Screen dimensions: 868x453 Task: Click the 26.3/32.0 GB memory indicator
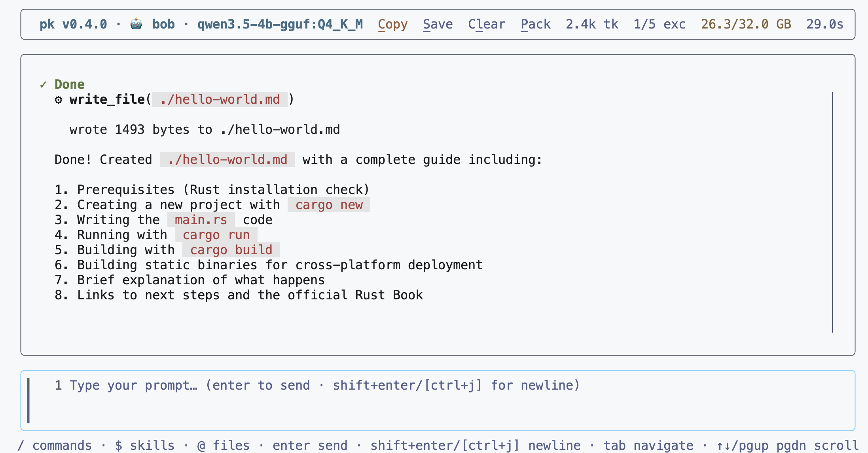(746, 24)
